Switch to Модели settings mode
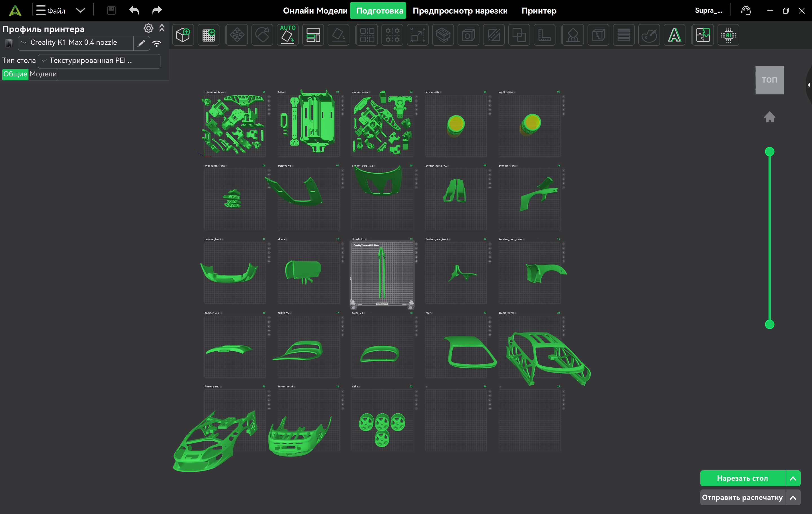The width and height of the screenshot is (812, 514). pos(43,74)
